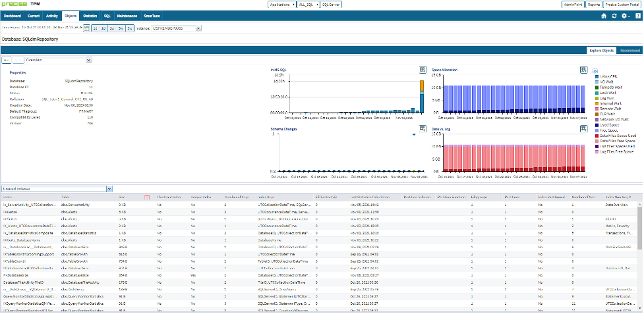
Task: Open the Overview view dropdown
Action: coord(58,60)
